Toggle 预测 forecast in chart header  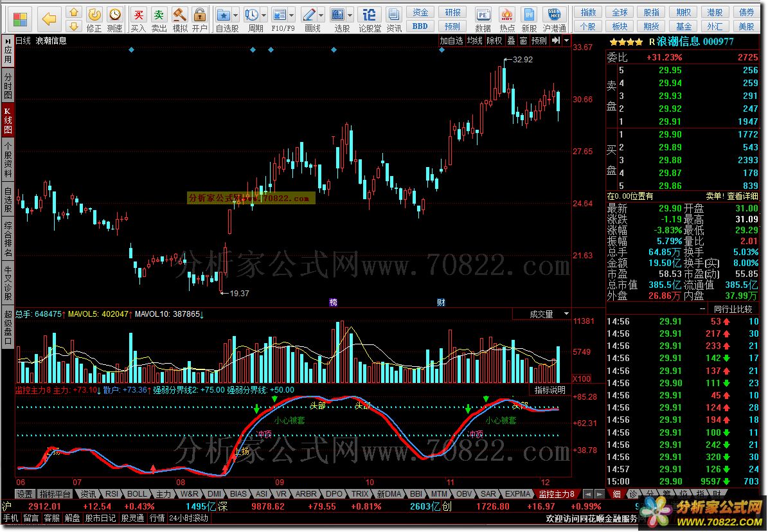539,40
